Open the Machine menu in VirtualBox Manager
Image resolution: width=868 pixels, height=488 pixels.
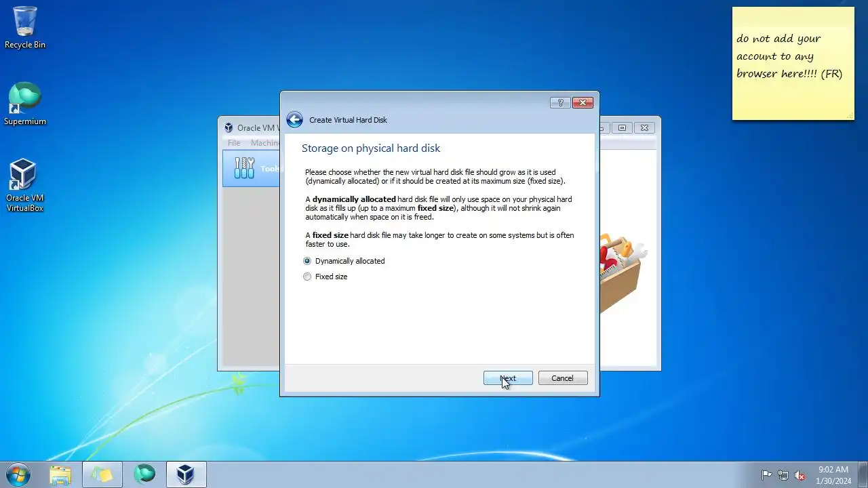(264, 143)
